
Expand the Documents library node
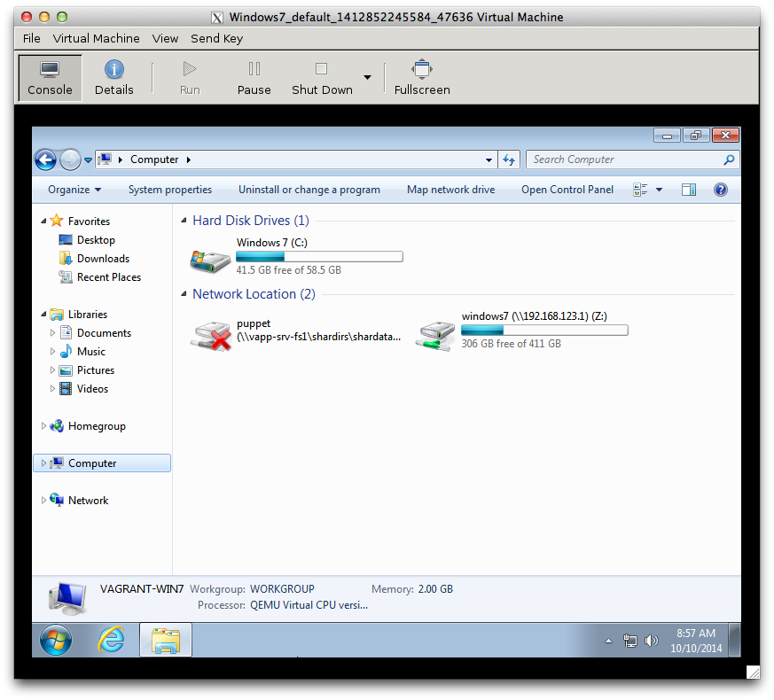(52, 333)
